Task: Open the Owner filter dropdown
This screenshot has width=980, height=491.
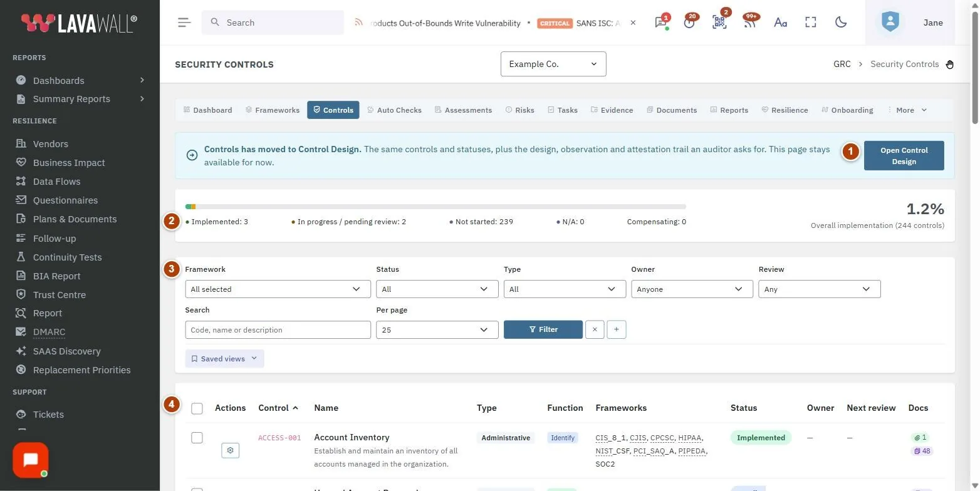Action: (x=692, y=289)
